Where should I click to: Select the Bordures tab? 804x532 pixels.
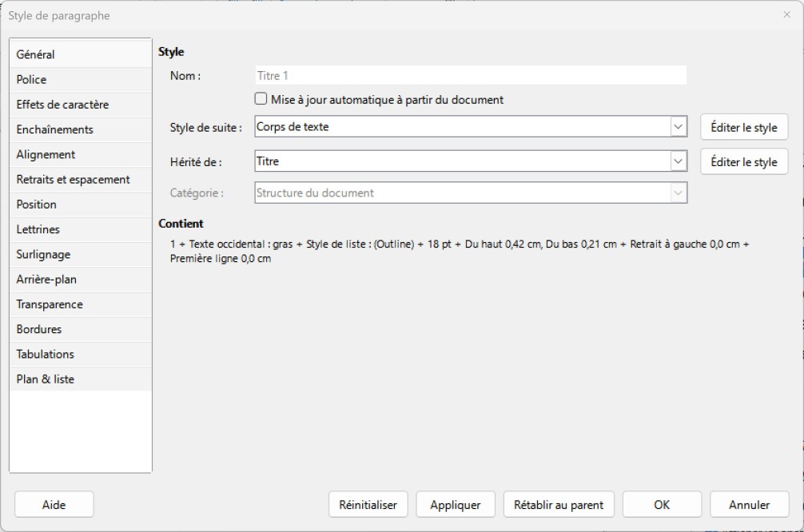[38, 329]
